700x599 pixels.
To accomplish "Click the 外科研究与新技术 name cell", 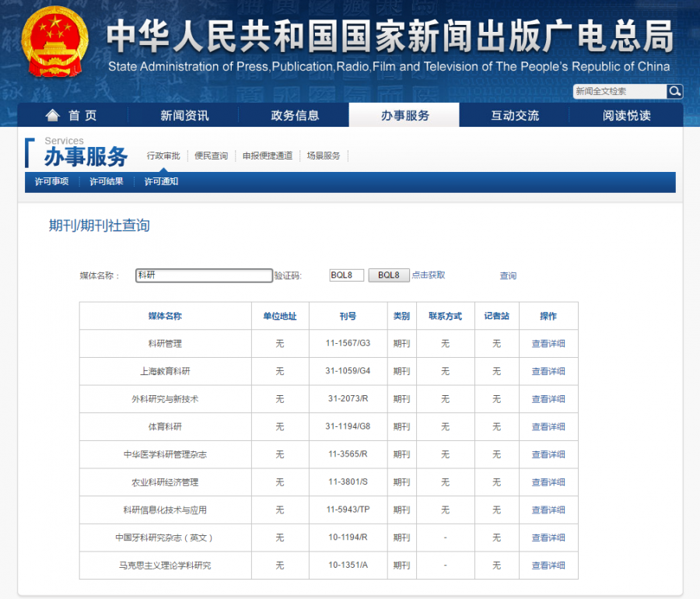I will 165,399.
